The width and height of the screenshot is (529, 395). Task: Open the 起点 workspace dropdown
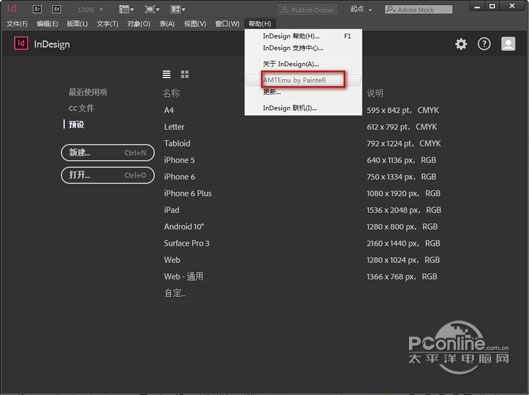click(361, 9)
